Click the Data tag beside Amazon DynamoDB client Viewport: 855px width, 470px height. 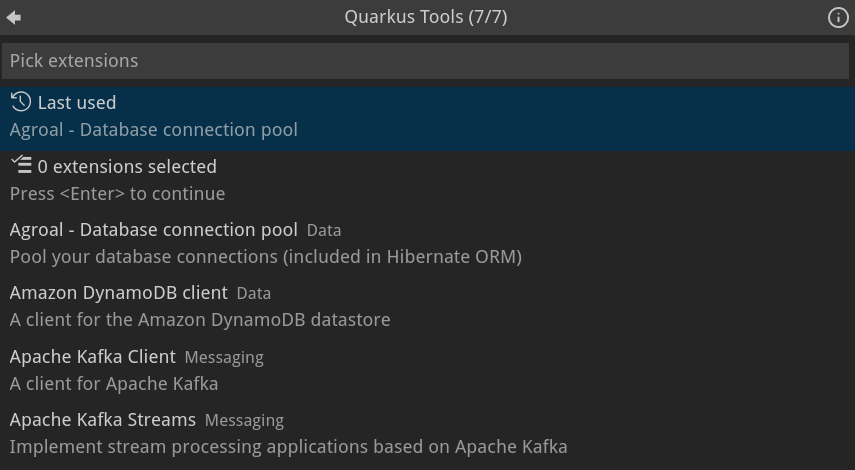(x=254, y=294)
